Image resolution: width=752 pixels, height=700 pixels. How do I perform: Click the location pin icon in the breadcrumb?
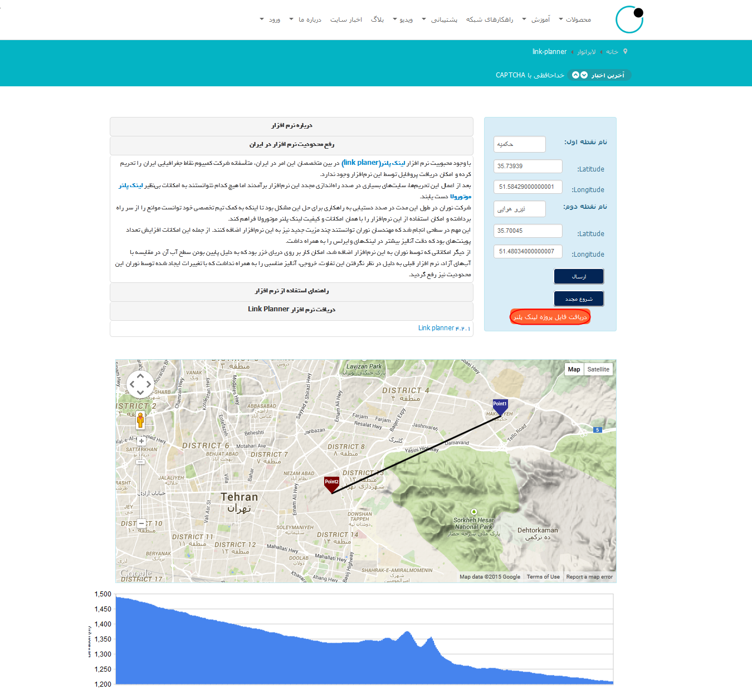click(625, 51)
